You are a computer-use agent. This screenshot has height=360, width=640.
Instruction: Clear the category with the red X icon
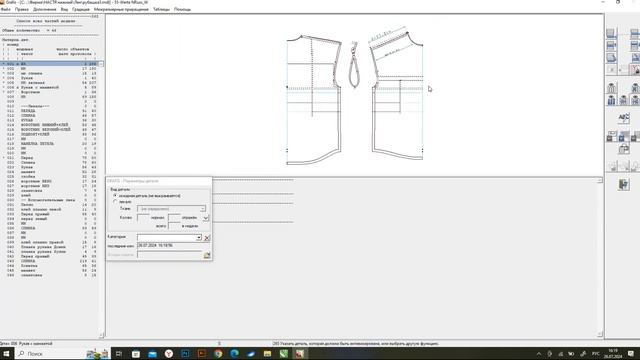(x=207, y=238)
